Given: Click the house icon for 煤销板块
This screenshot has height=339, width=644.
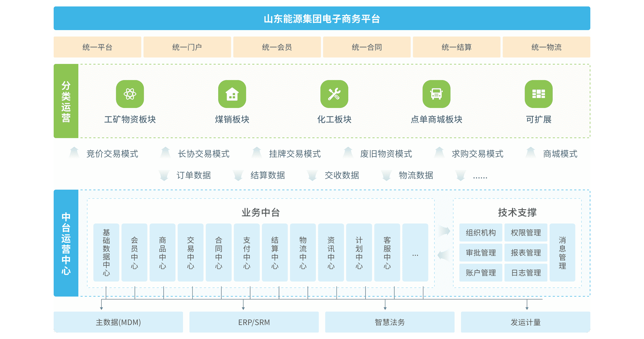Looking at the screenshot, I should click(232, 94).
